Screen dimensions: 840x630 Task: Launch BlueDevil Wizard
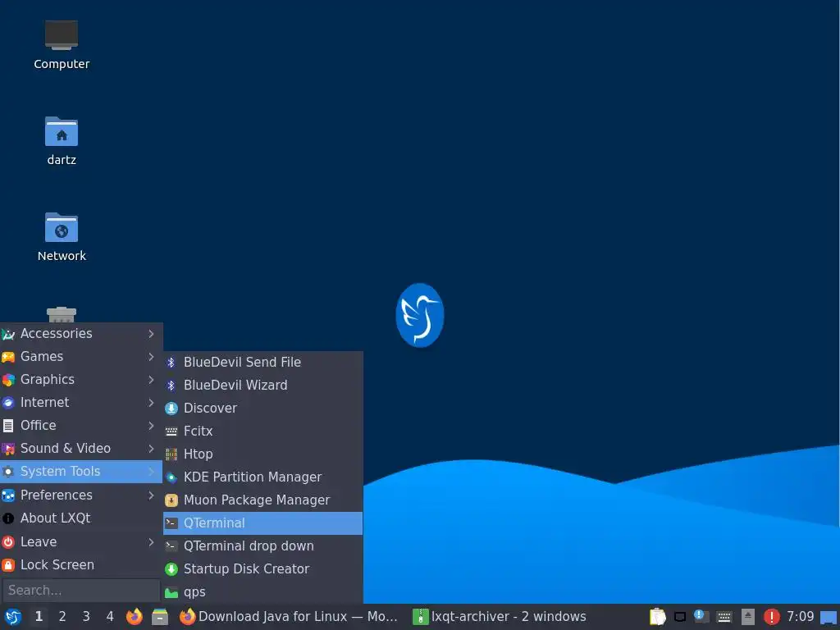(263, 386)
